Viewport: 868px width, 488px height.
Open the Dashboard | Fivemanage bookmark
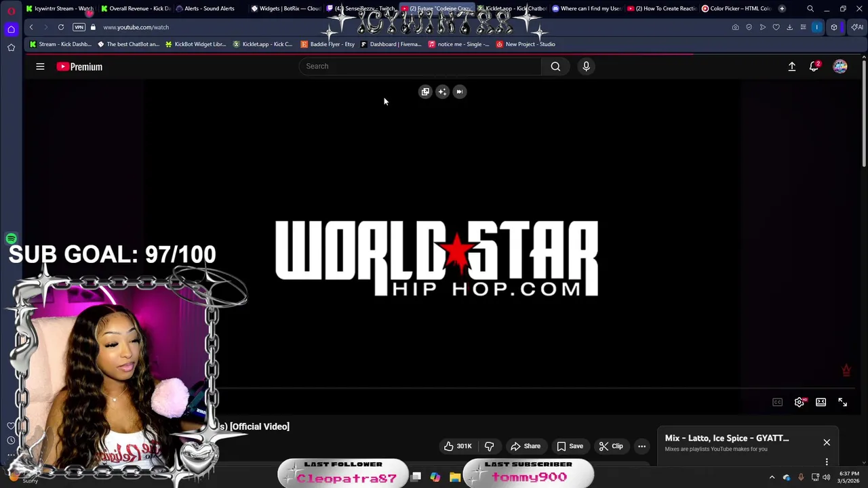pyautogui.click(x=391, y=44)
